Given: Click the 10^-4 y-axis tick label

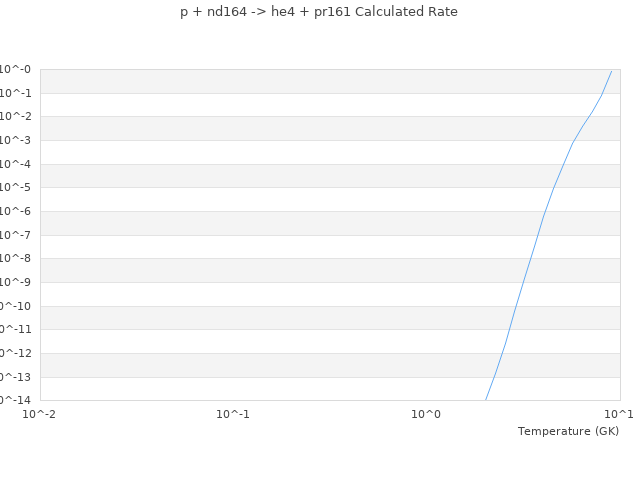Looking at the screenshot, I should (15, 164).
